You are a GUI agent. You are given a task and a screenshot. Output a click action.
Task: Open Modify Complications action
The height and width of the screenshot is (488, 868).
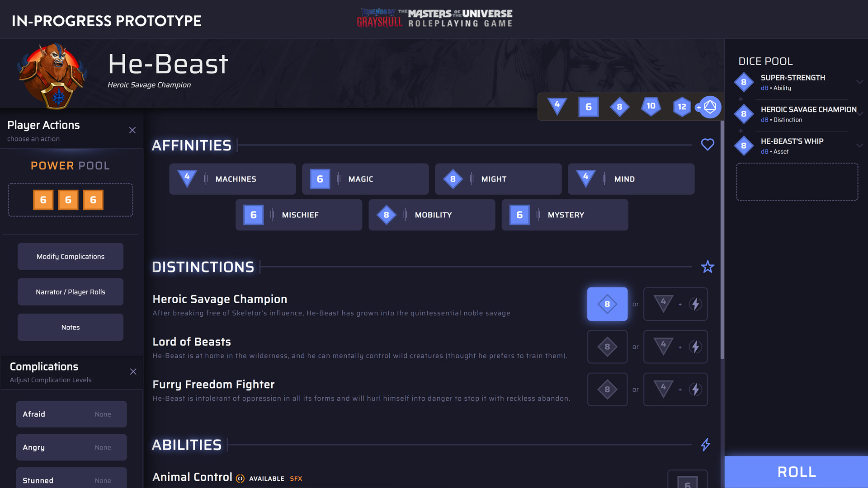pos(71,256)
